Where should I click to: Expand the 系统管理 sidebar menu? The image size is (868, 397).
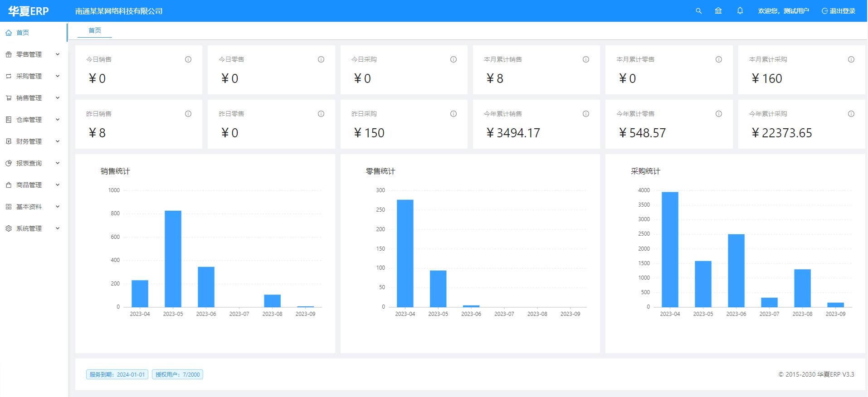(32, 228)
